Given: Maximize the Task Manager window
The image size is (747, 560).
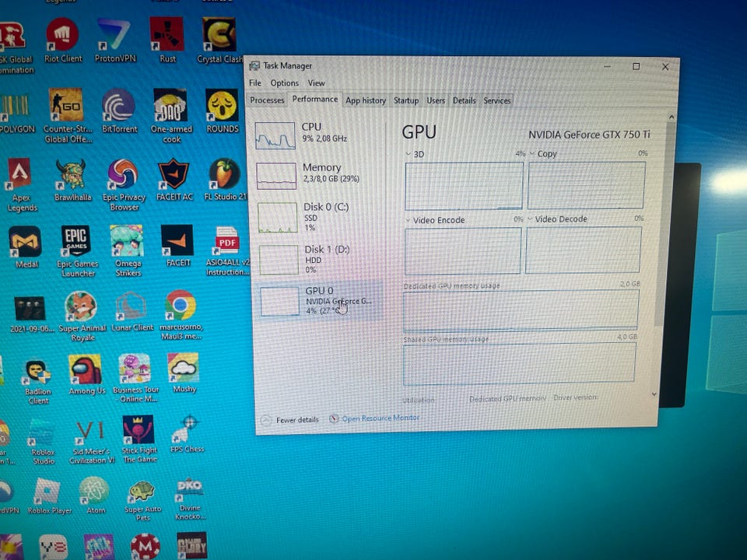Looking at the screenshot, I should pos(636,66).
